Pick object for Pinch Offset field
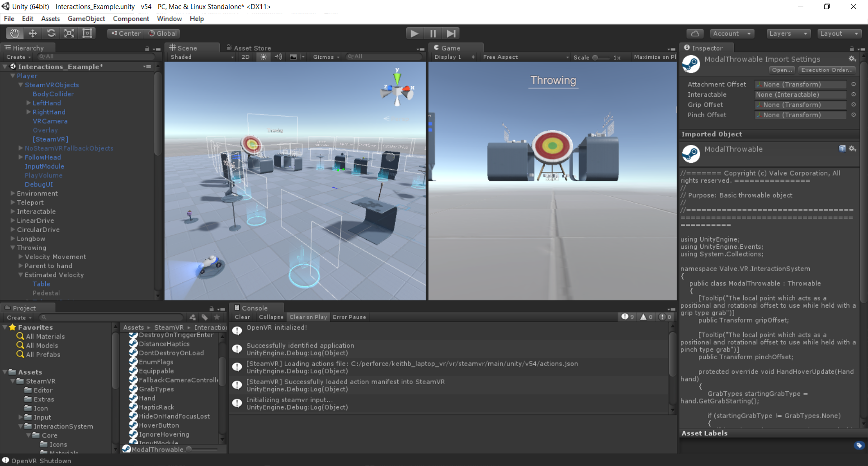The image size is (868, 466). (854, 115)
